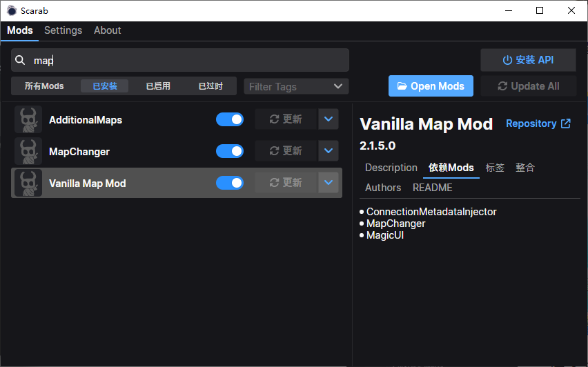Expand MapChanger dropdown chevron
Viewport: 588px width, 367px height.
point(329,151)
